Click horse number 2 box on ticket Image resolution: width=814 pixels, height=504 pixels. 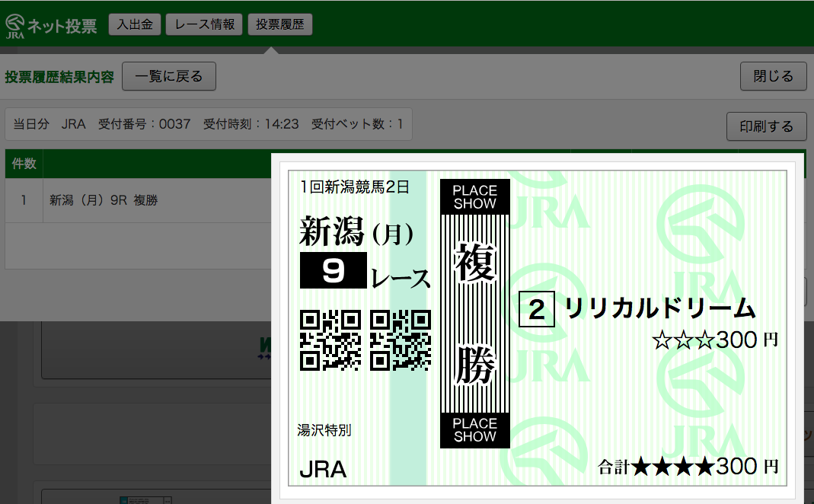(x=537, y=309)
